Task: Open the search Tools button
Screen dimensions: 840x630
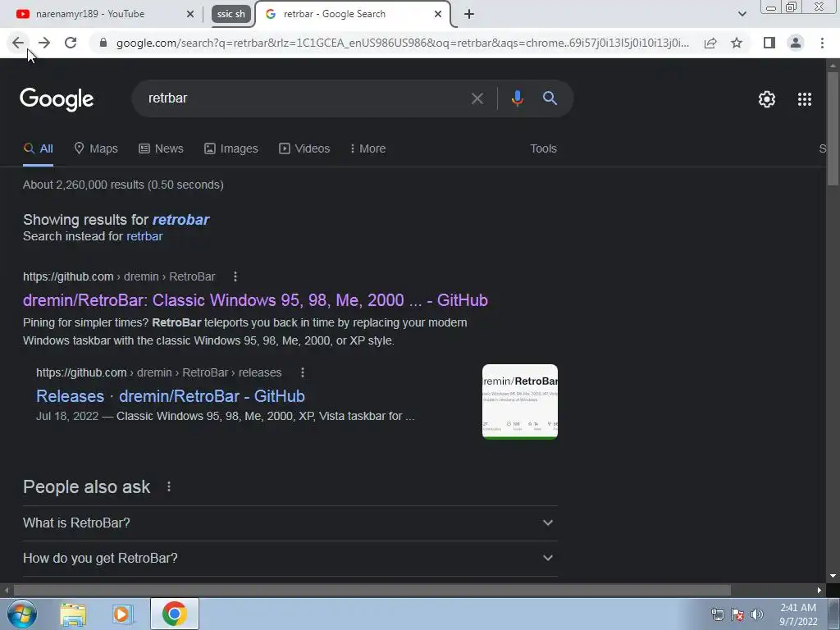Action: [543, 148]
